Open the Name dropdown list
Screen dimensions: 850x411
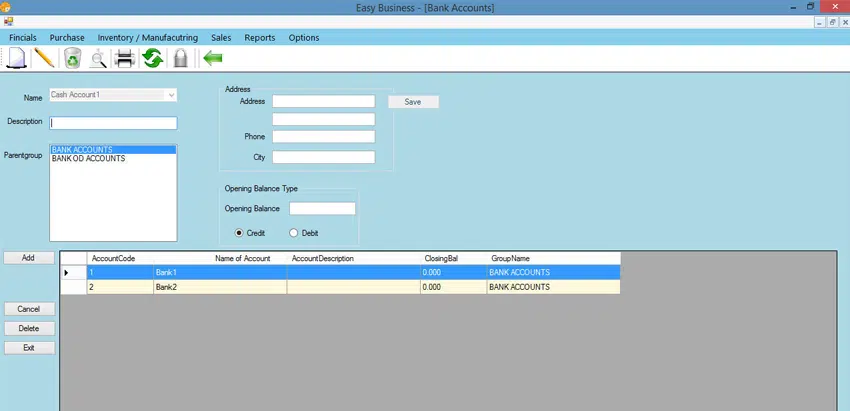coord(171,95)
